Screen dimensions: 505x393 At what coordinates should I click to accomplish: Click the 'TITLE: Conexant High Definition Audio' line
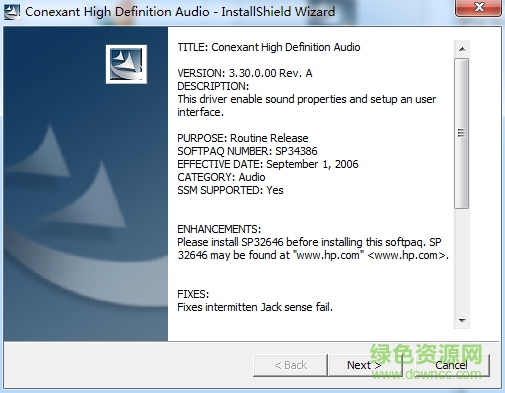pyautogui.click(x=269, y=47)
